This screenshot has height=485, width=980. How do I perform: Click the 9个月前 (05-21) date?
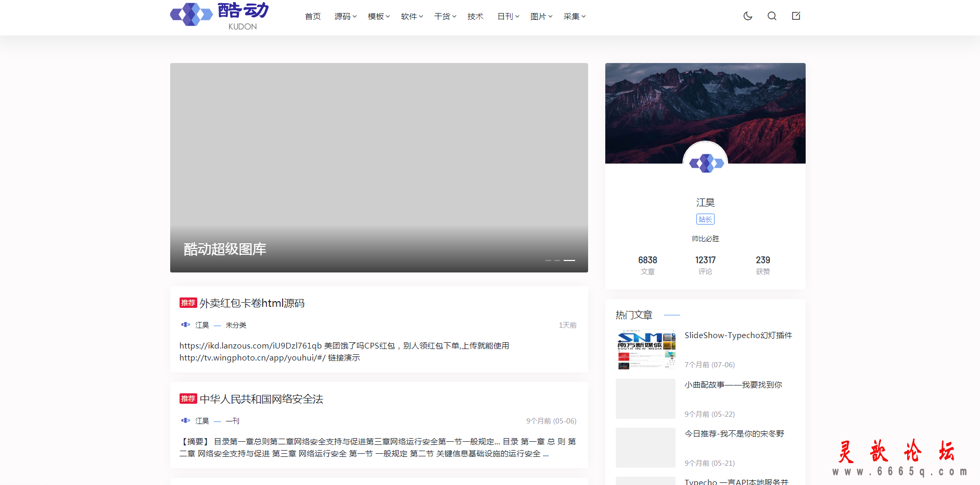pyautogui.click(x=709, y=463)
